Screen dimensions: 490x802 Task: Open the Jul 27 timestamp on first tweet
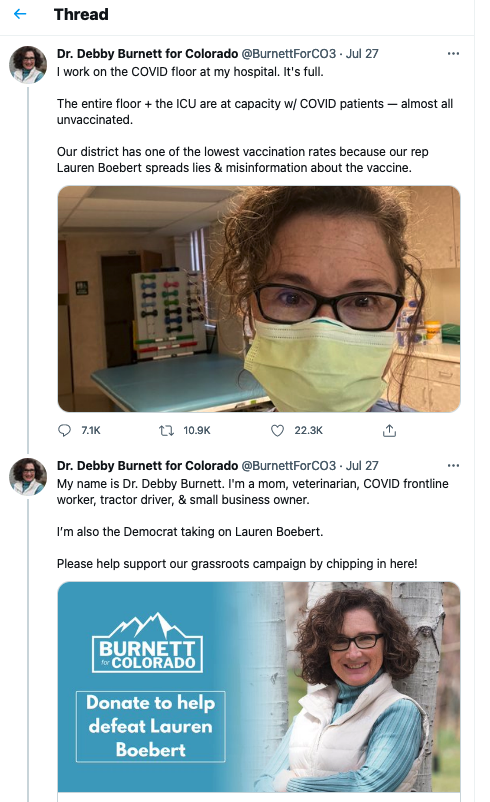click(362, 54)
